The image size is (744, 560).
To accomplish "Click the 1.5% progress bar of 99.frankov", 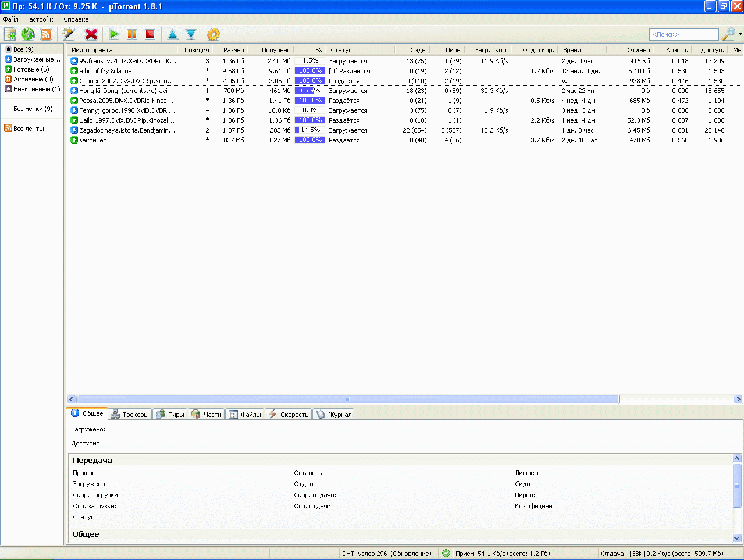I will click(309, 61).
